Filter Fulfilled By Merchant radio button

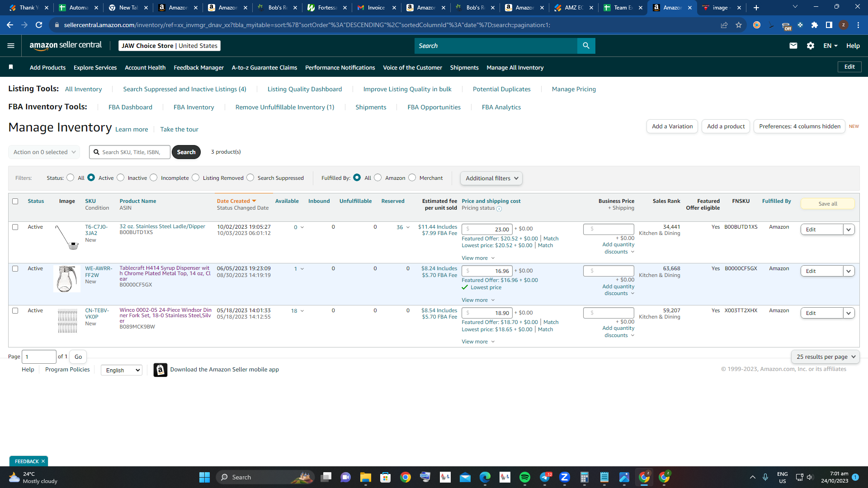[412, 178]
